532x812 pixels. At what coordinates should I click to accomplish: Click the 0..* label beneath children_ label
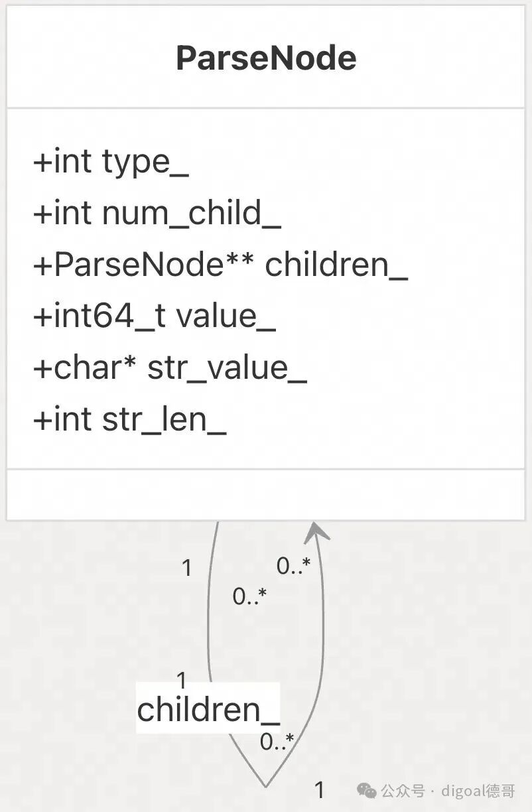(277, 742)
